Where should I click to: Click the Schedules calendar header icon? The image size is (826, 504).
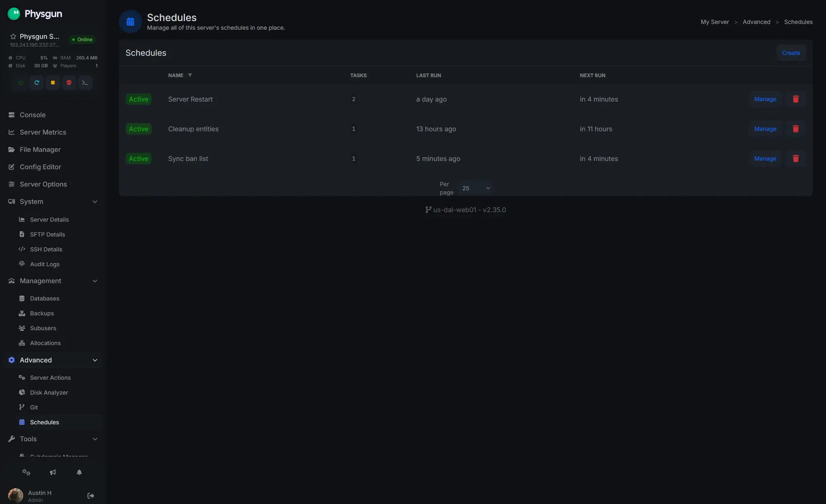point(131,21)
